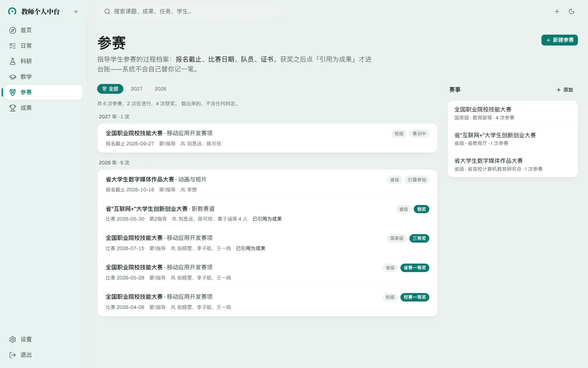The width and height of the screenshot is (588, 368).
Task: Click the 省赛一等奖 award badge
Action: [x=415, y=268]
